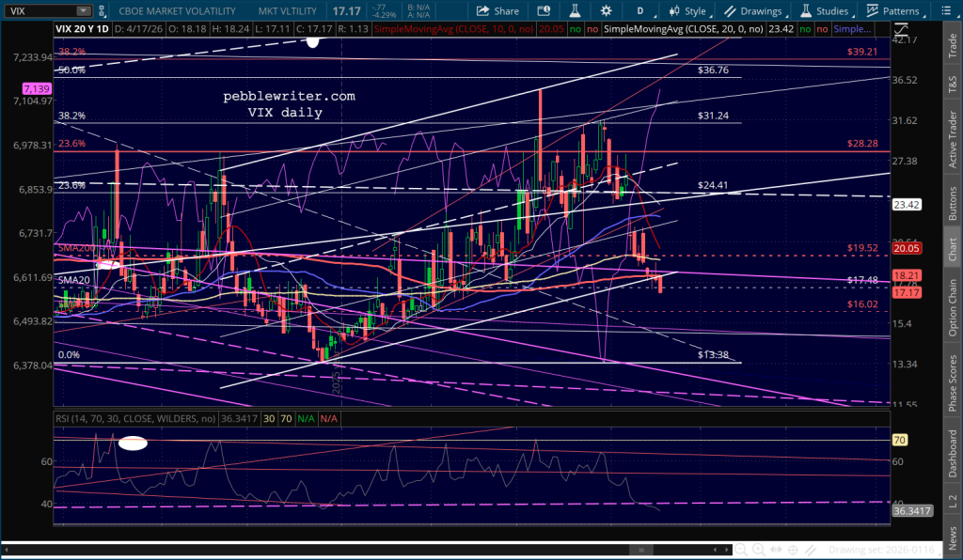Open the Active Trader sidebar tab
Screen dimensions: 963x560
953,139
